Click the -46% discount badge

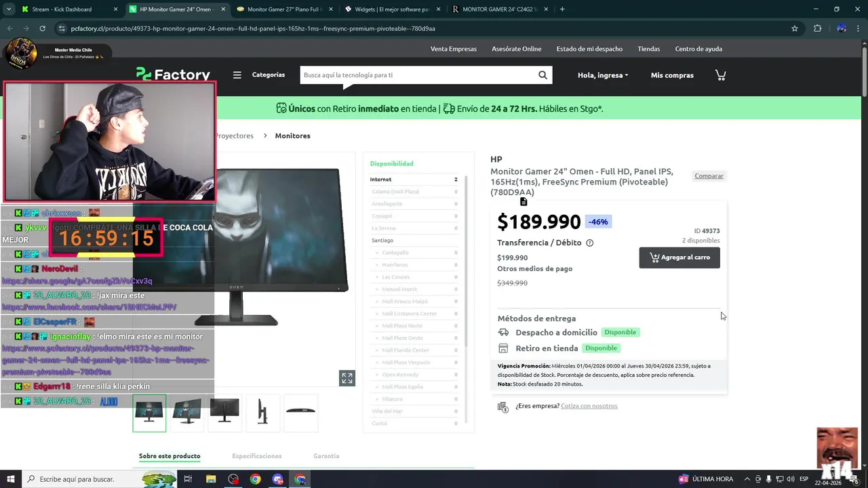point(598,222)
